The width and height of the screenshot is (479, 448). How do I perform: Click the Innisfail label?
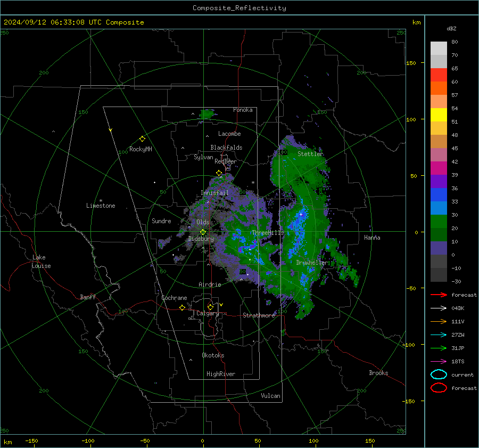(x=214, y=193)
